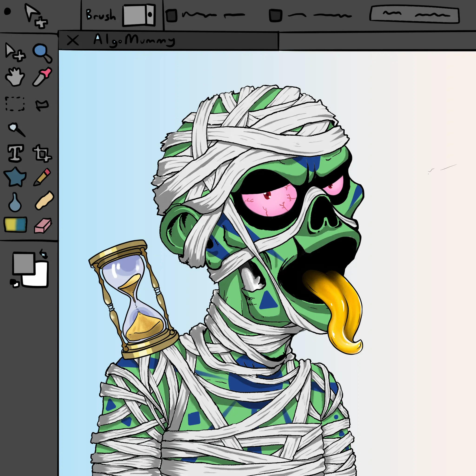This screenshot has width=476, height=476.
Task: Choose the Star shape tool
Action: 15,177
